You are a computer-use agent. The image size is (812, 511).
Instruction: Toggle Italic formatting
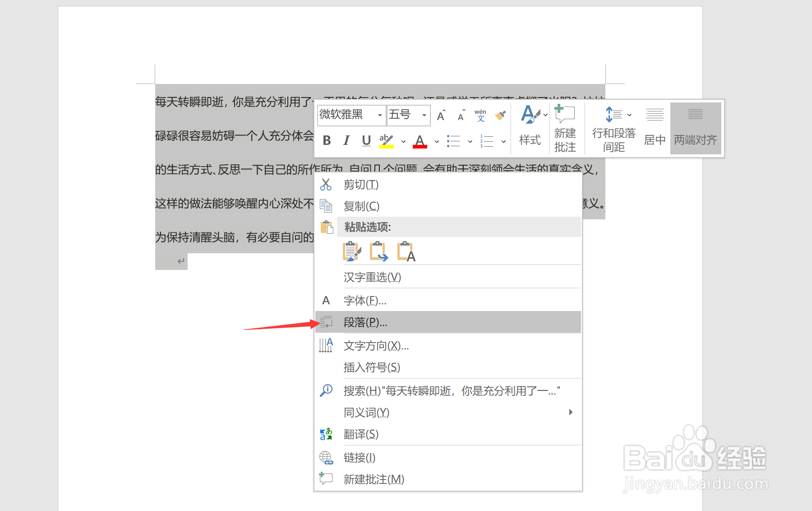346,141
